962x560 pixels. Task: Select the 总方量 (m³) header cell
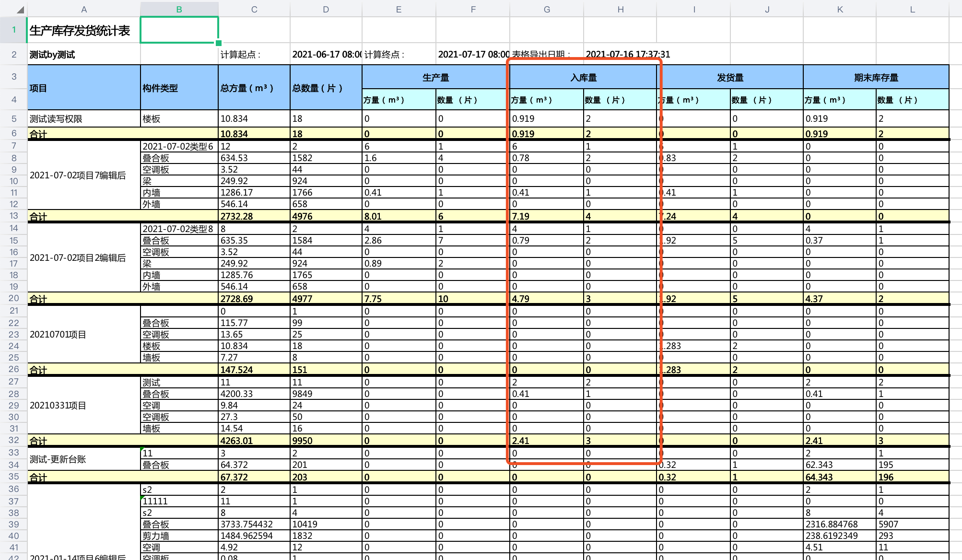pyautogui.click(x=254, y=88)
